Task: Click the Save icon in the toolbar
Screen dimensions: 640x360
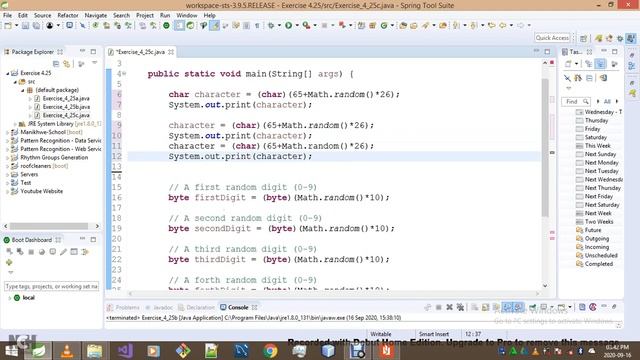Action: [x=25, y=25]
